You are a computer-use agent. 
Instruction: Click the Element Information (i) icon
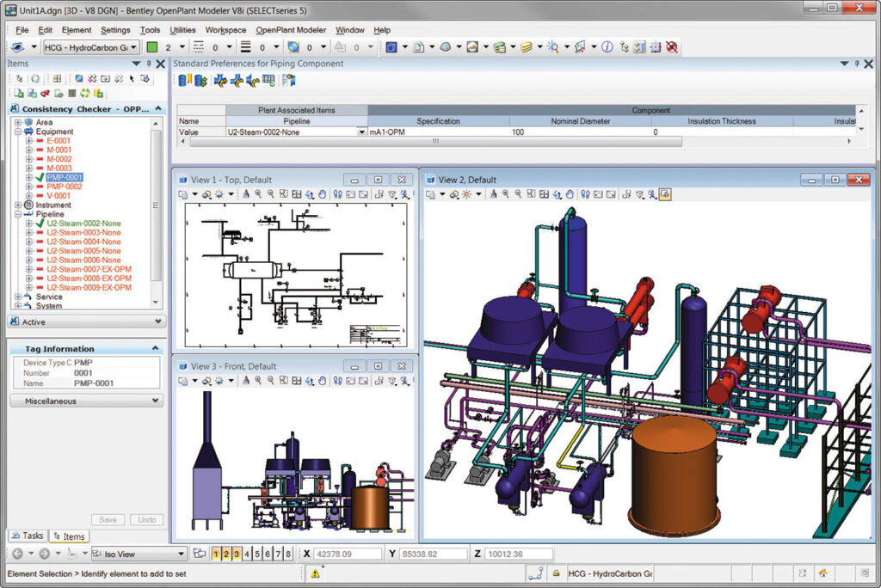point(607,48)
